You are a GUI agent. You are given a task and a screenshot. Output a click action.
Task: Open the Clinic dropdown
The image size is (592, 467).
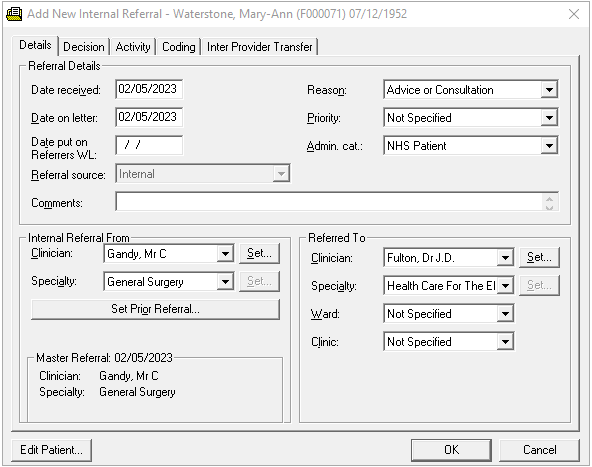coord(505,342)
